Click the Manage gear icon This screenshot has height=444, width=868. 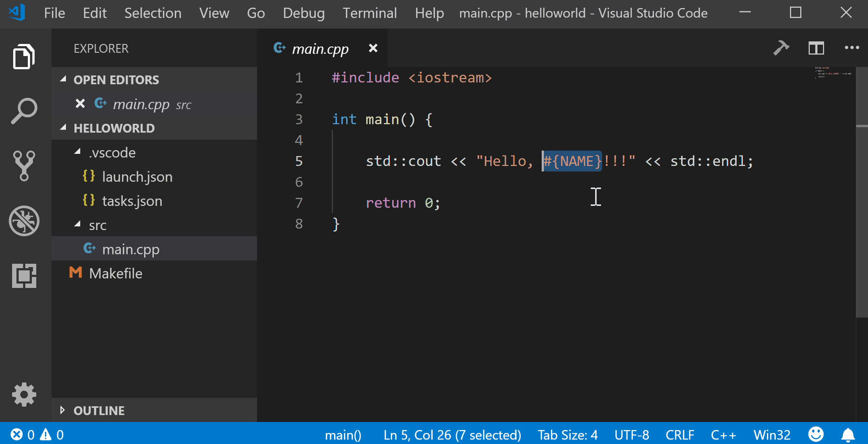[x=24, y=395]
